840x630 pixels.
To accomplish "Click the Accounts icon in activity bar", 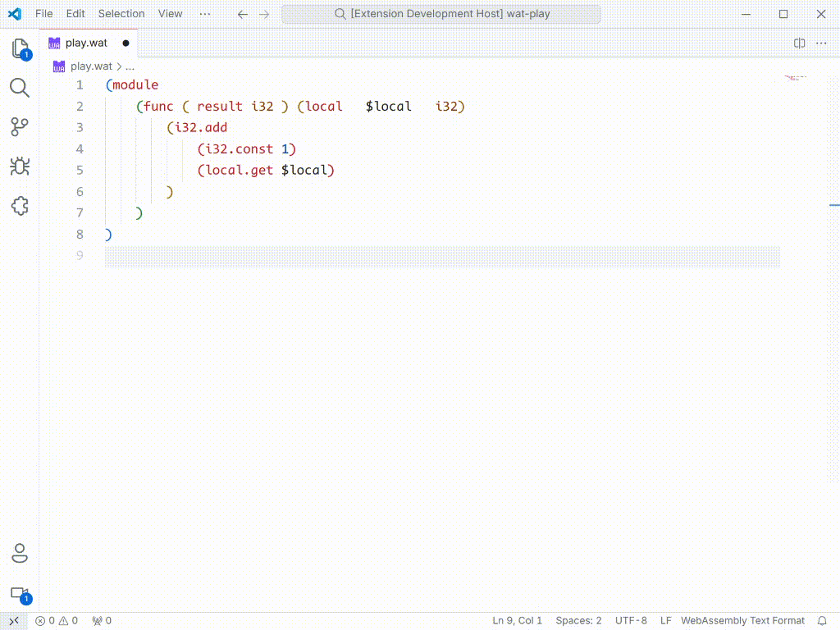I will tap(20, 554).
